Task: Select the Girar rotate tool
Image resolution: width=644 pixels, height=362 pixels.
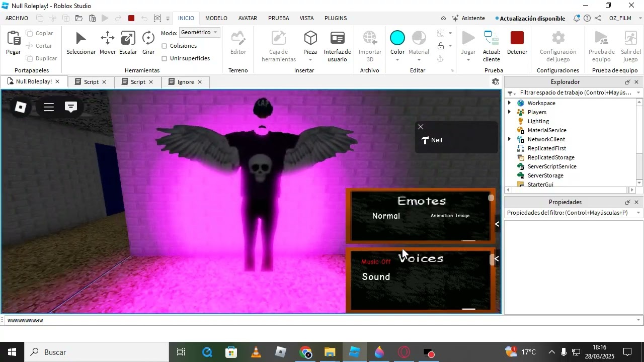Action: [x=148, y=38]
